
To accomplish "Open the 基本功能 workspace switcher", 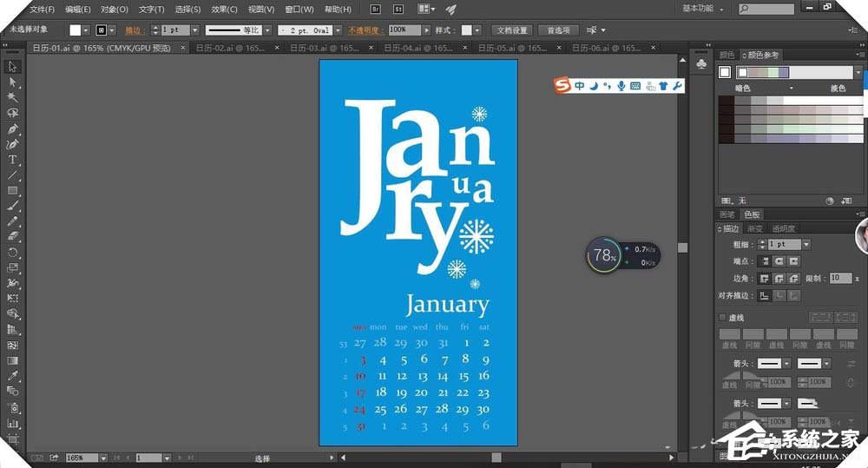I will tap(702, 9).
